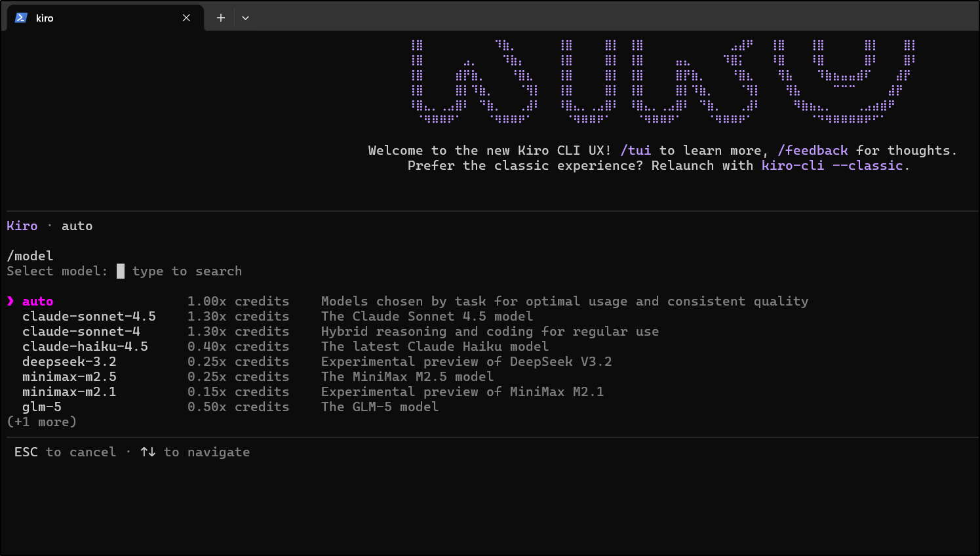Image resolution: width=980 pixels, height=556 pixels.
Task: Click the PowerShell icon on the kiro tab
Action: click(21, 18)
